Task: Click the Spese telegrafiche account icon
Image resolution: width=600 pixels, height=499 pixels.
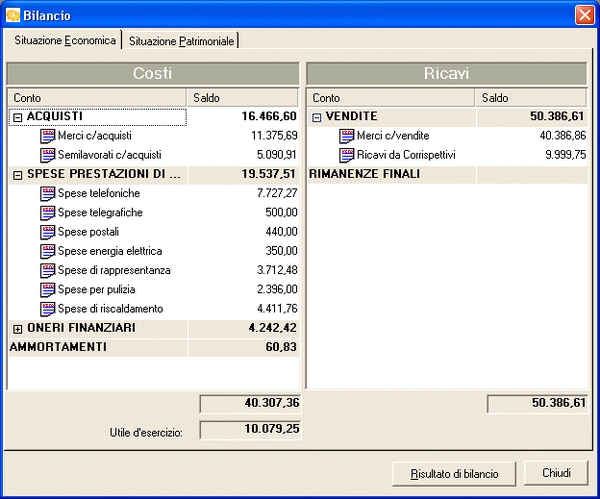Action: click(x=47, y=213)
